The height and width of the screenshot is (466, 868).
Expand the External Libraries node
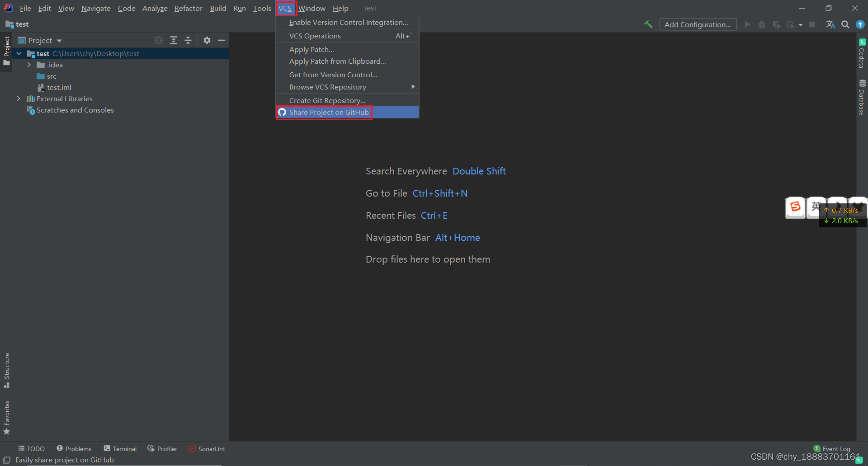click(x=19, y=99)
